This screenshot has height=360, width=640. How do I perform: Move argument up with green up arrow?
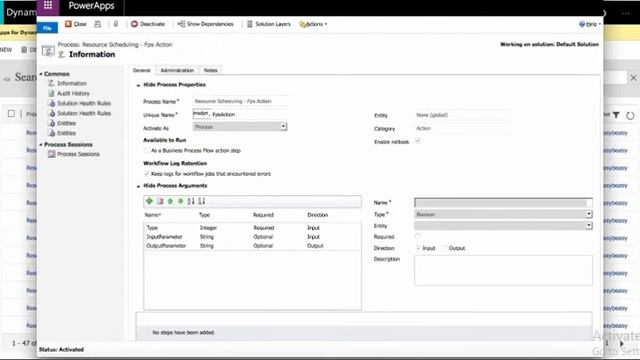[170, 201]
